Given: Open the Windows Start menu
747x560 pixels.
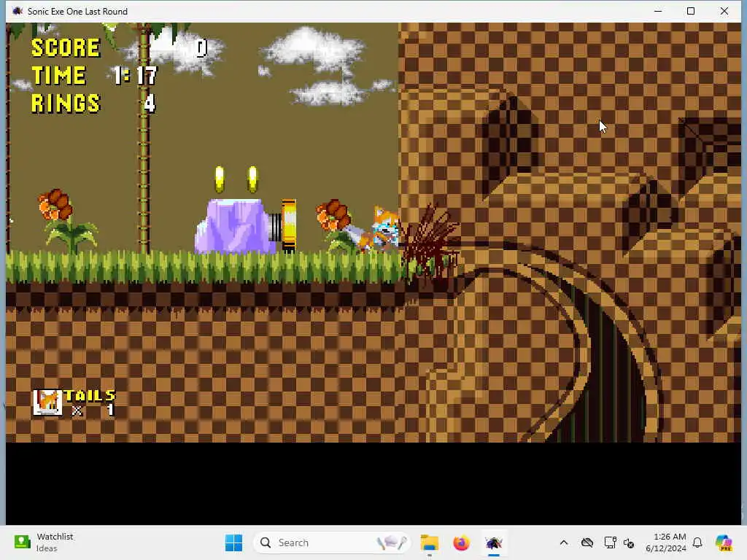Looking at the screenshot, I should [x=233, y=542].
